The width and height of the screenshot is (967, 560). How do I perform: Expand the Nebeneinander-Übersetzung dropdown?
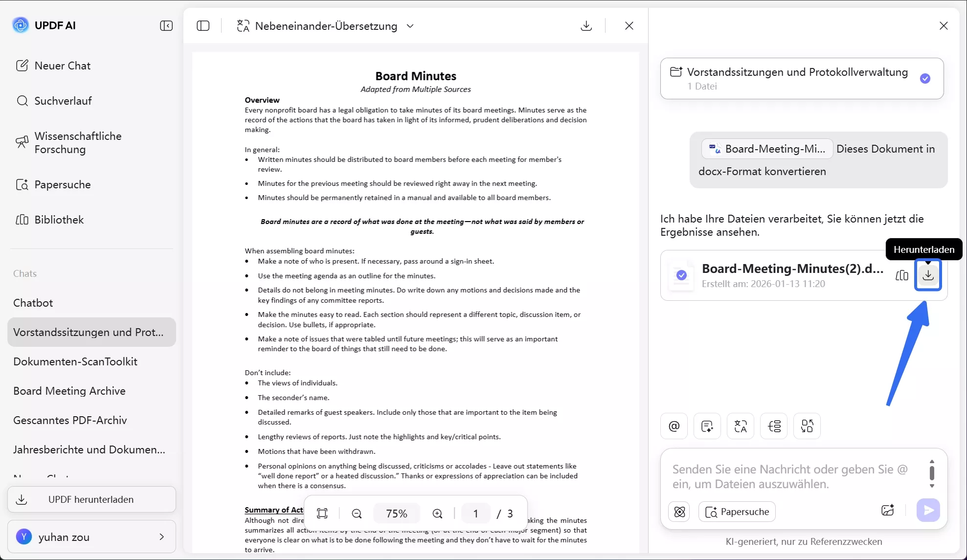[x=410, y=26]
